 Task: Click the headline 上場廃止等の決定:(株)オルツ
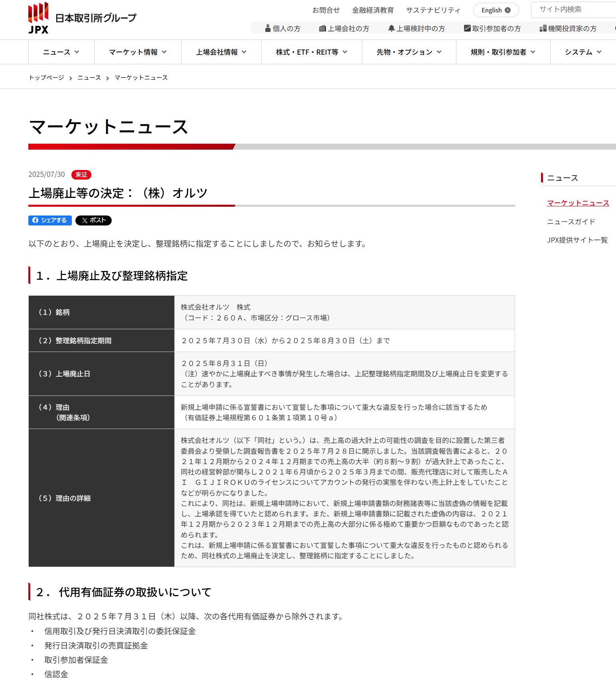118,193
